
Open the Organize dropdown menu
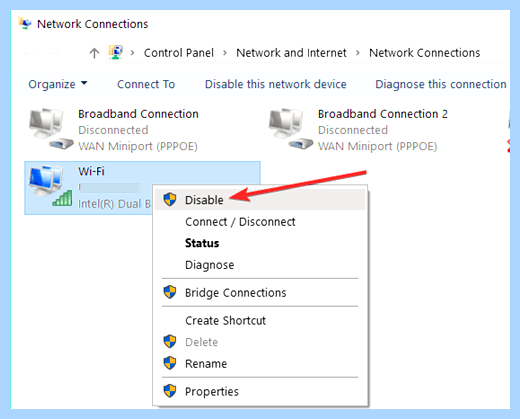[58, 84]
